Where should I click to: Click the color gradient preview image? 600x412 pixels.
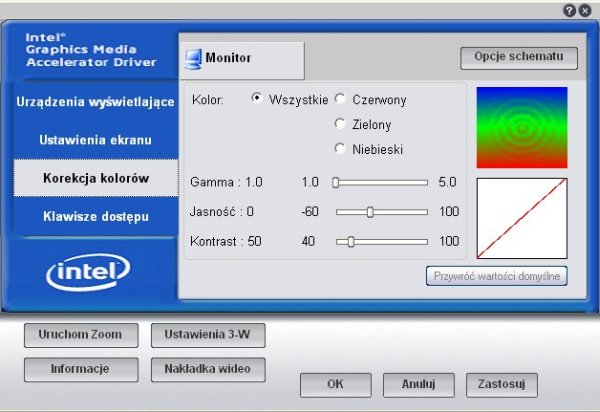click(x=522, y=127)
